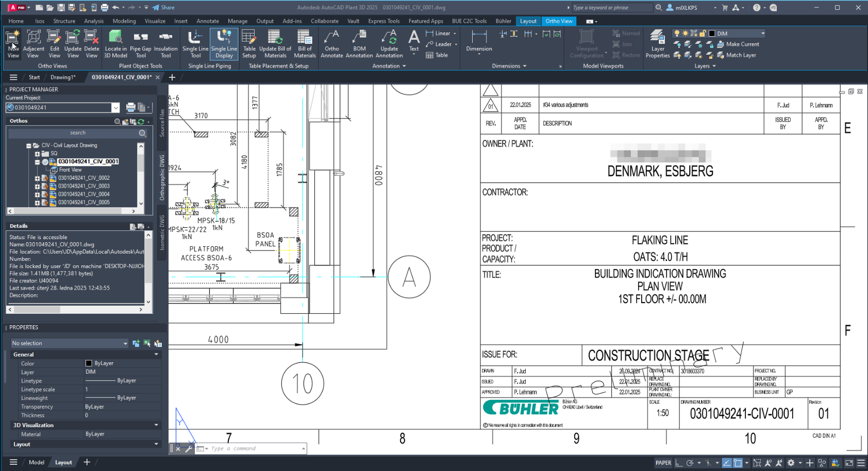The width and height of the screenshot is (868, 471).
Task: Select the Insulation Tool
Action: coord(165,44)
